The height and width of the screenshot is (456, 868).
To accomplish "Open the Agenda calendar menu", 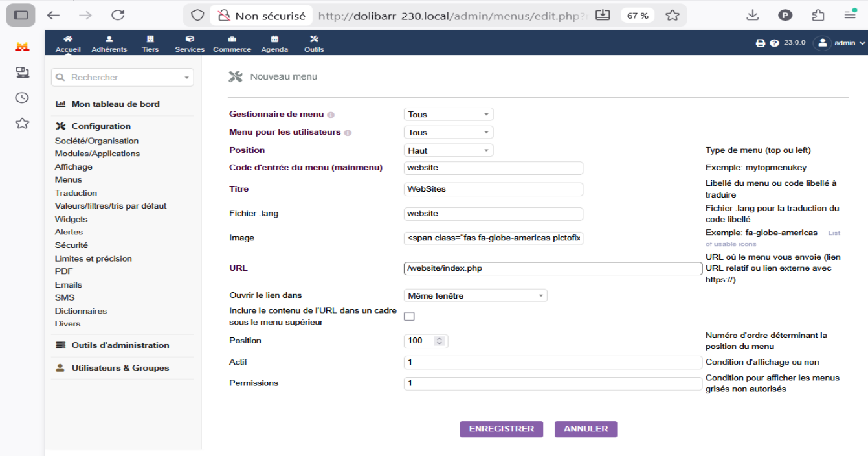I will tap(274, 43).
